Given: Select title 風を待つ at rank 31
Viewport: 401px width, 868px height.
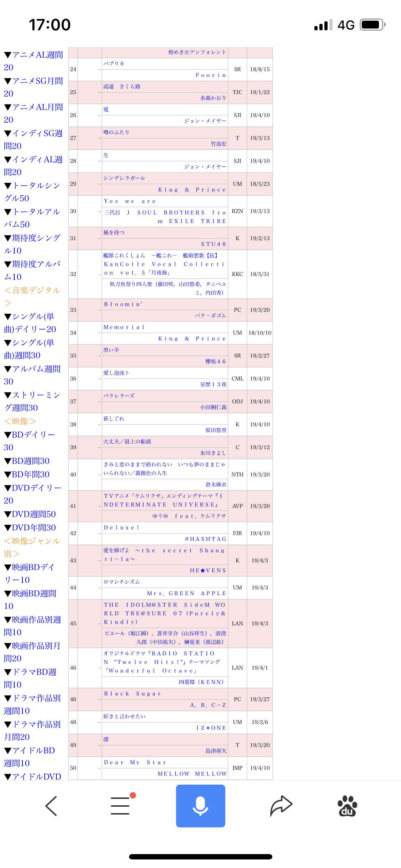Looking at the screenshot, I should pyautogui.click(x=114, y=233).
